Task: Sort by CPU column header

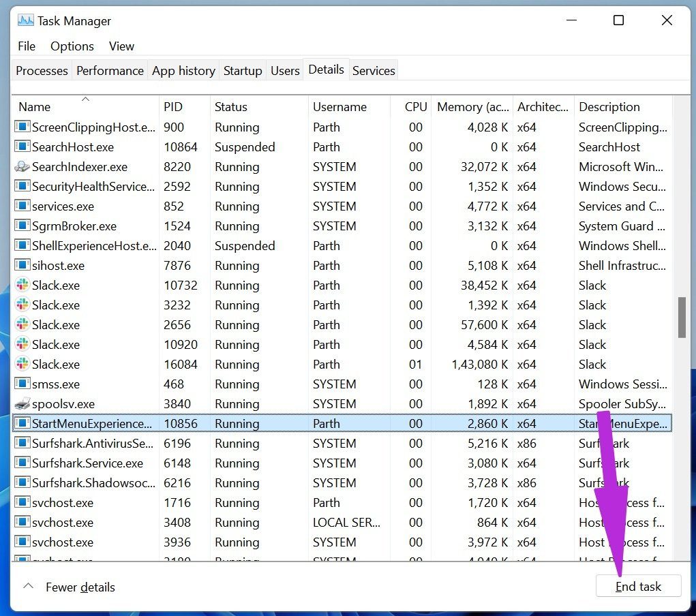Action: [415, 107]
